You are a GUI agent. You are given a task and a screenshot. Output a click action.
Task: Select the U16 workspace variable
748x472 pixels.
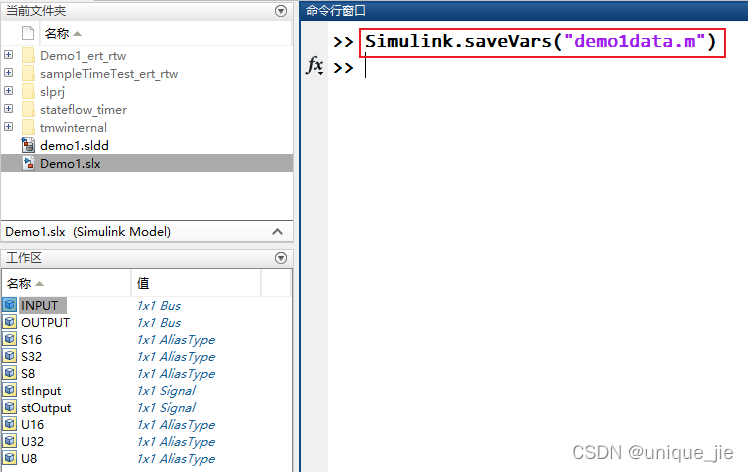[x=32, y=425]
